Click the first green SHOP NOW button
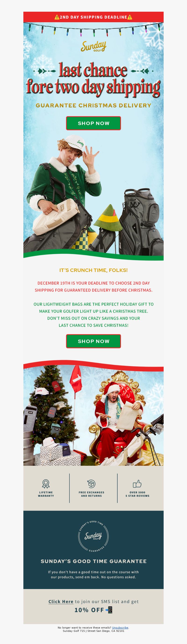 point(93,123)
